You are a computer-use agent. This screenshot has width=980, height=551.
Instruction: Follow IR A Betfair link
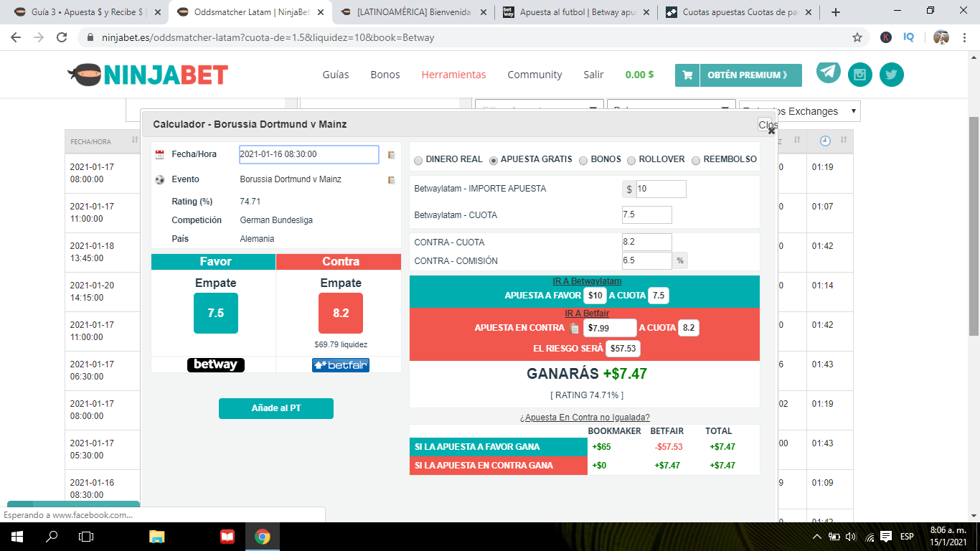click(587, 314)
